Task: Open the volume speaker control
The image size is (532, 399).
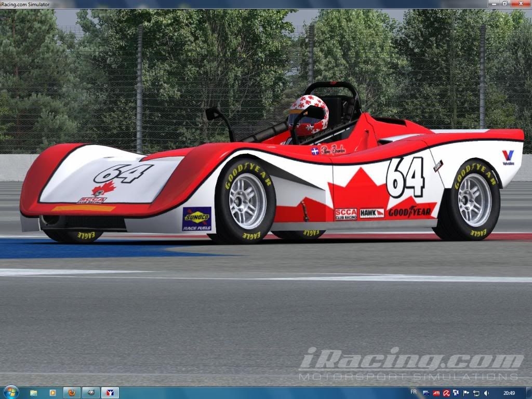Action: click(x=486, y=393)
